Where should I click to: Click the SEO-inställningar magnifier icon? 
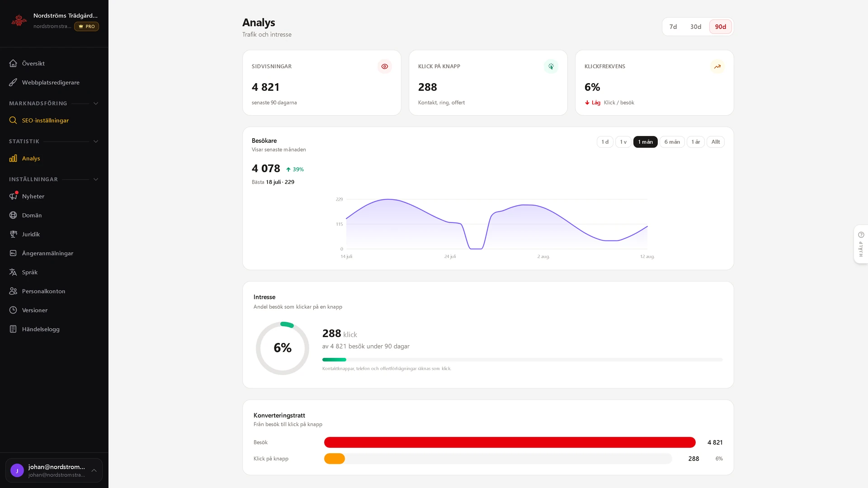[13, 120]
